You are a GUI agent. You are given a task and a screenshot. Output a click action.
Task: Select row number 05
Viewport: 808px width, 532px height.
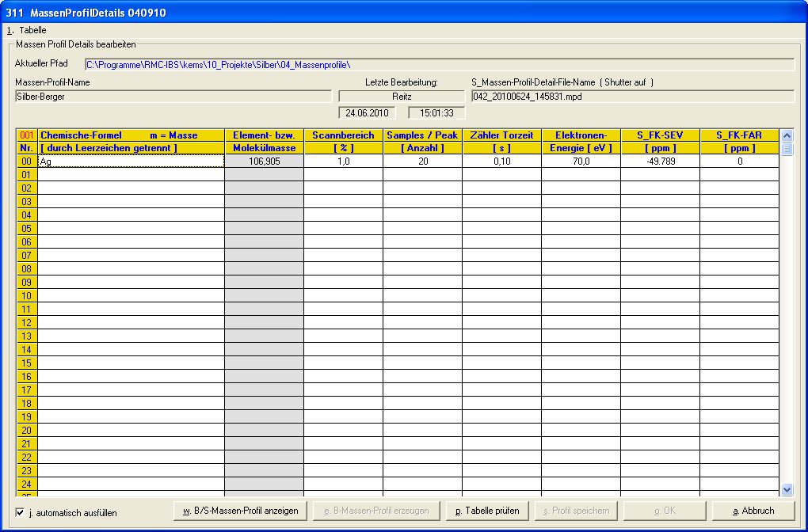click(27, 229)
